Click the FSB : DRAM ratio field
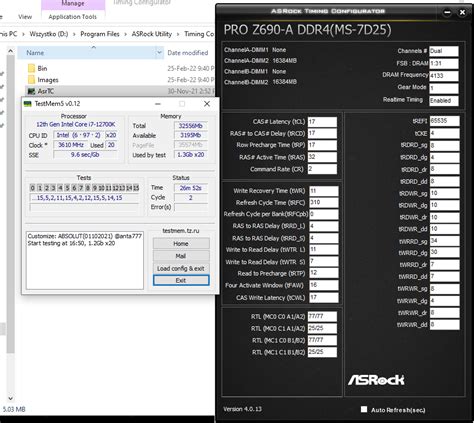This screenshot has height=423, width=474. click(444, 63)
